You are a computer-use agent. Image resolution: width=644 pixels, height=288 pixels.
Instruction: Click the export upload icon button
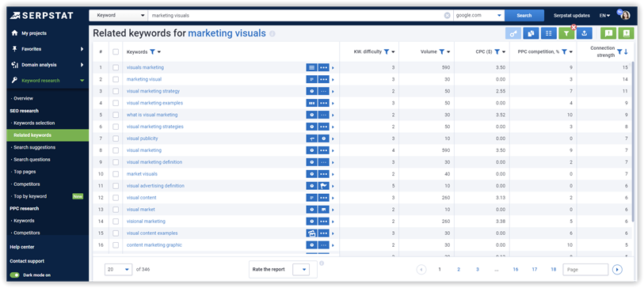[584, 34]
